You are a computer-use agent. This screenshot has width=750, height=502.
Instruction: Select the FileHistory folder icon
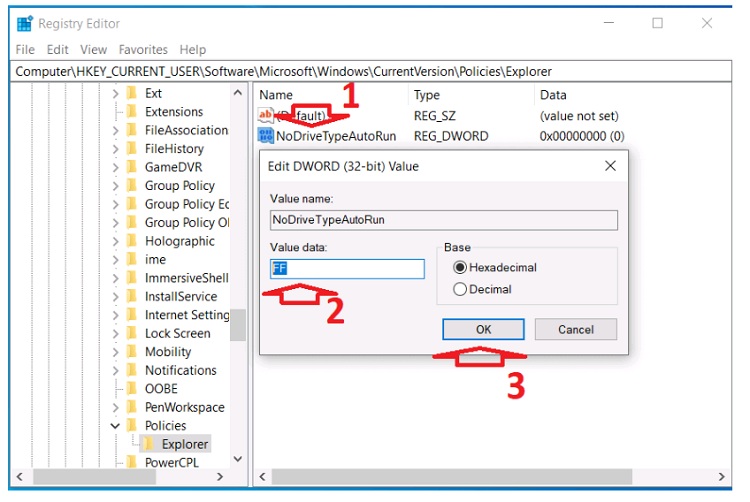[x=132, y=149]
